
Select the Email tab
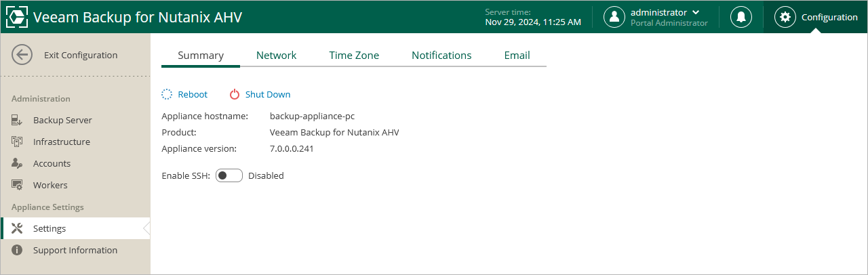pos(517,56)
